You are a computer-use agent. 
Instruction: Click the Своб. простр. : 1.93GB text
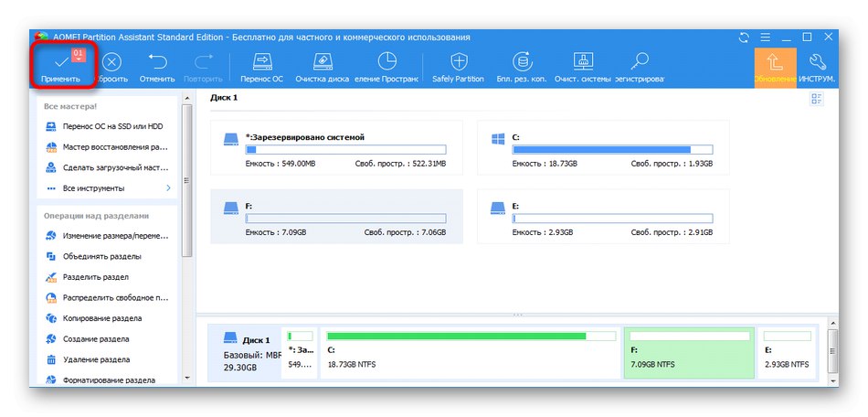point(672,164)
